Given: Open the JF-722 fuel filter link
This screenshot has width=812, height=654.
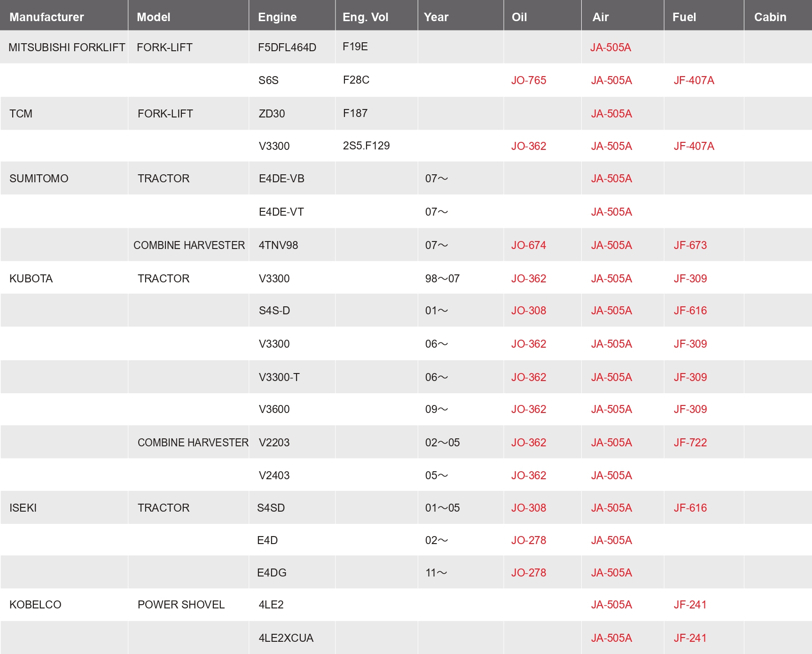Looking at the screenshot, I should [690, 443].
